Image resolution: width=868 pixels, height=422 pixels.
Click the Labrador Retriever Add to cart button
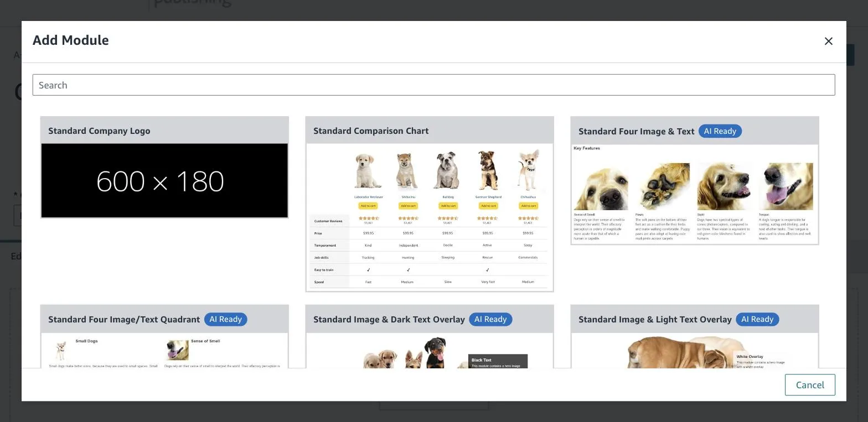(368, 206)
